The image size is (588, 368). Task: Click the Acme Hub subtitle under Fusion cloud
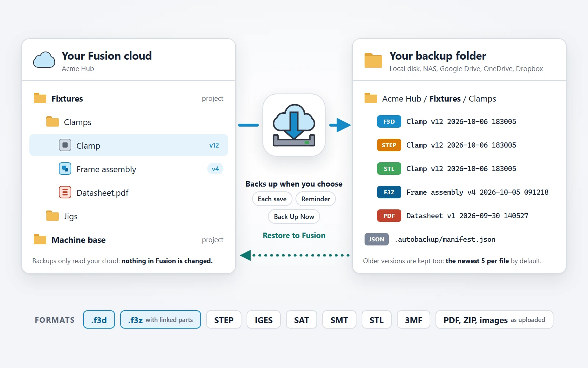pyautogui.click(x=78, y=69)
